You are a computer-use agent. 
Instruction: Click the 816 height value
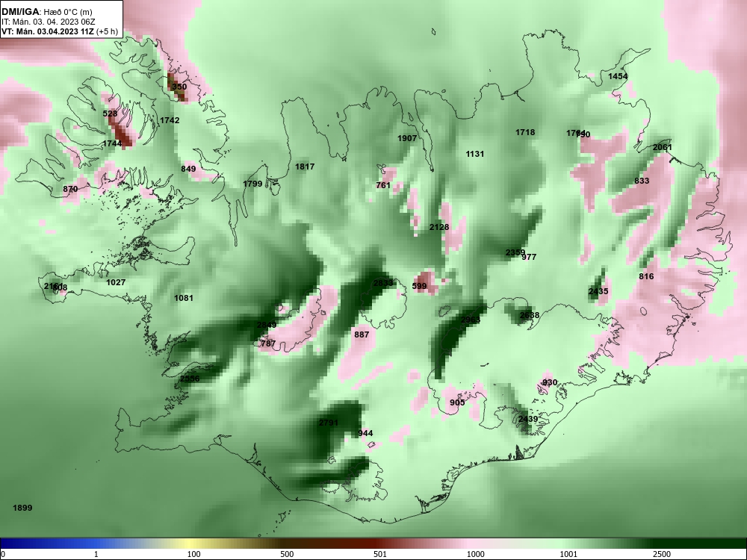(646, 276)
